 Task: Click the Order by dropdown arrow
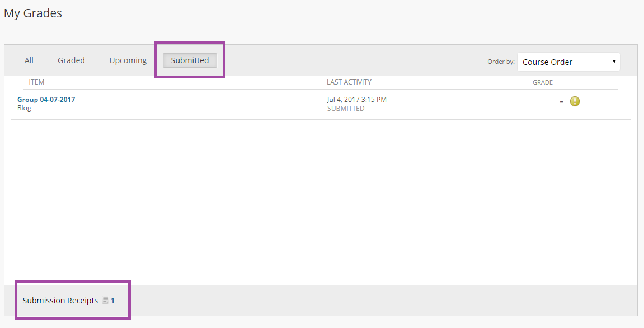pyautogui.click(x=614, y=62)
